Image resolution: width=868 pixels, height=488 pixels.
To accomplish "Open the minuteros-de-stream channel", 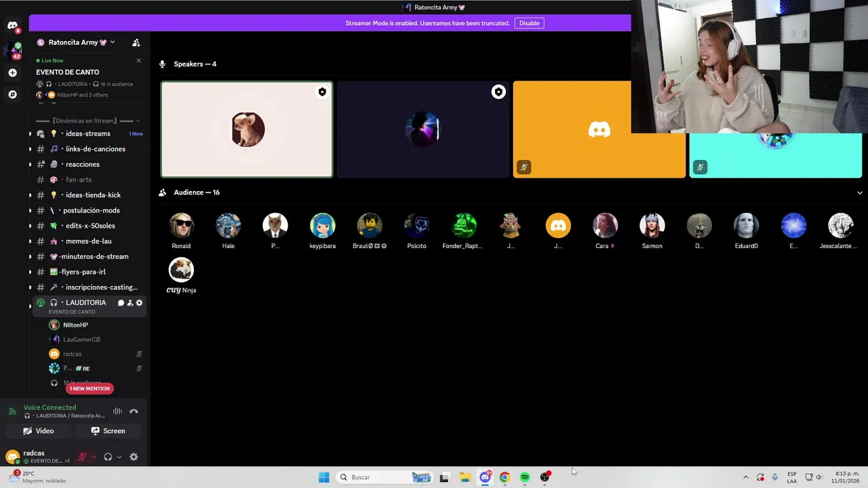I will (89, 256).
